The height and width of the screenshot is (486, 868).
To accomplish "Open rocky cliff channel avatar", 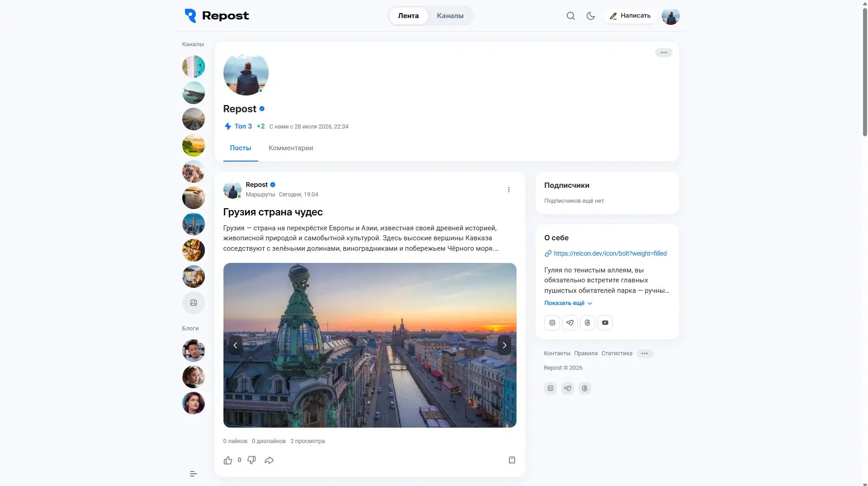I will tap(193, 198).
